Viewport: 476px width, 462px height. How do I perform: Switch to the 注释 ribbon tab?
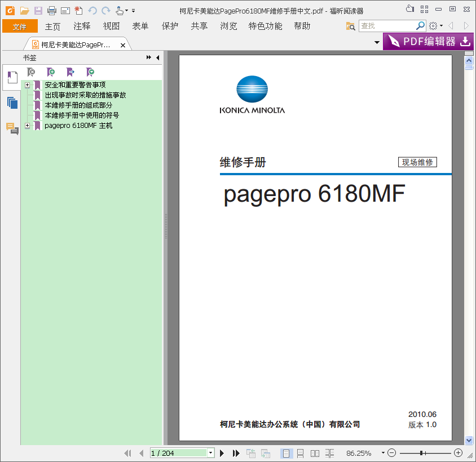(82, 26)
